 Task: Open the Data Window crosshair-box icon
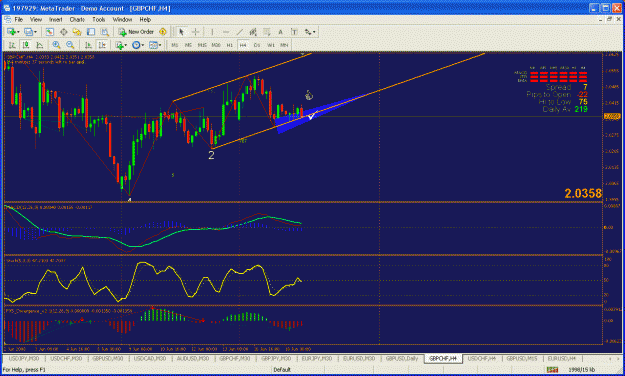pyautogui.click(x=63, y=32)
